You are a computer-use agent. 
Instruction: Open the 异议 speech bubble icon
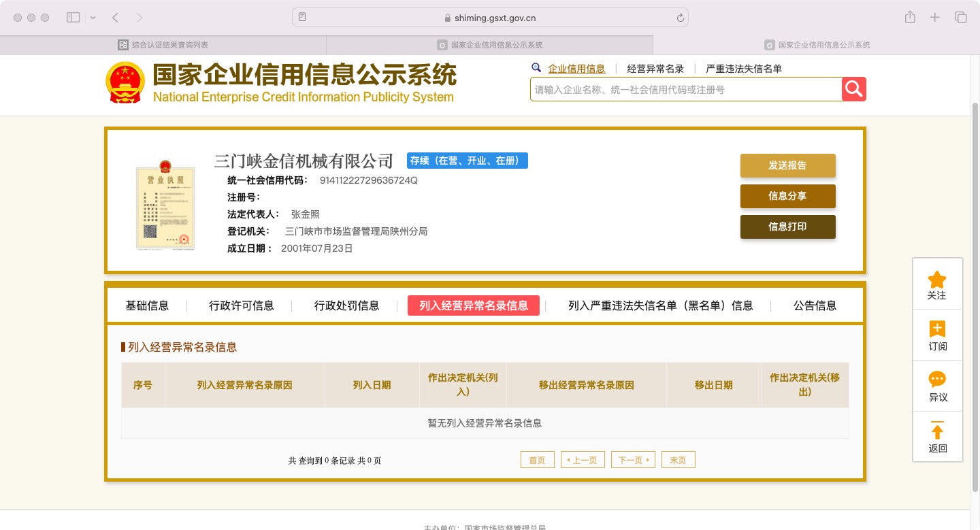937,380
